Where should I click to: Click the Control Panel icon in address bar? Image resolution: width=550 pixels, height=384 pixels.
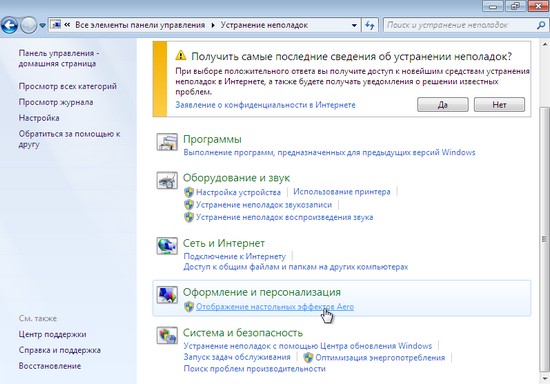[55, 25]
